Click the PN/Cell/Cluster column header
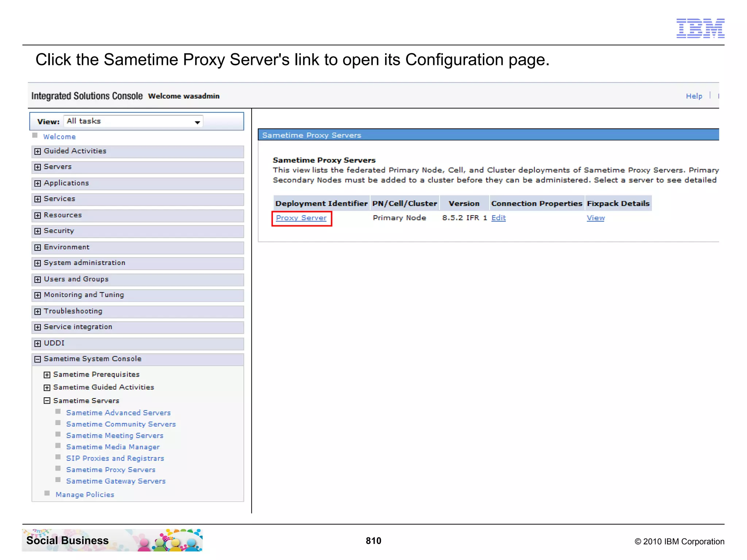The image size is (747, 560). click(405, 203)
